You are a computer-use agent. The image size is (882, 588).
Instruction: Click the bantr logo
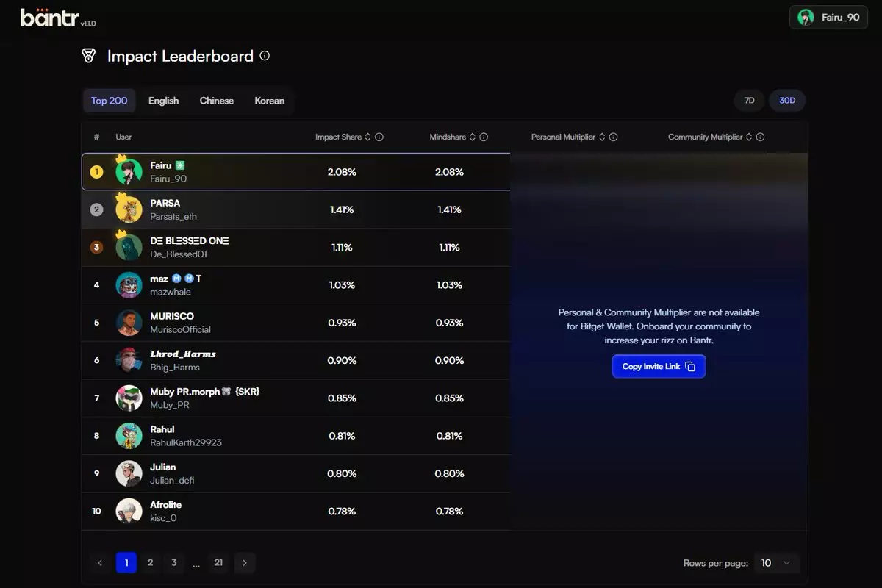tap(50, 18)
